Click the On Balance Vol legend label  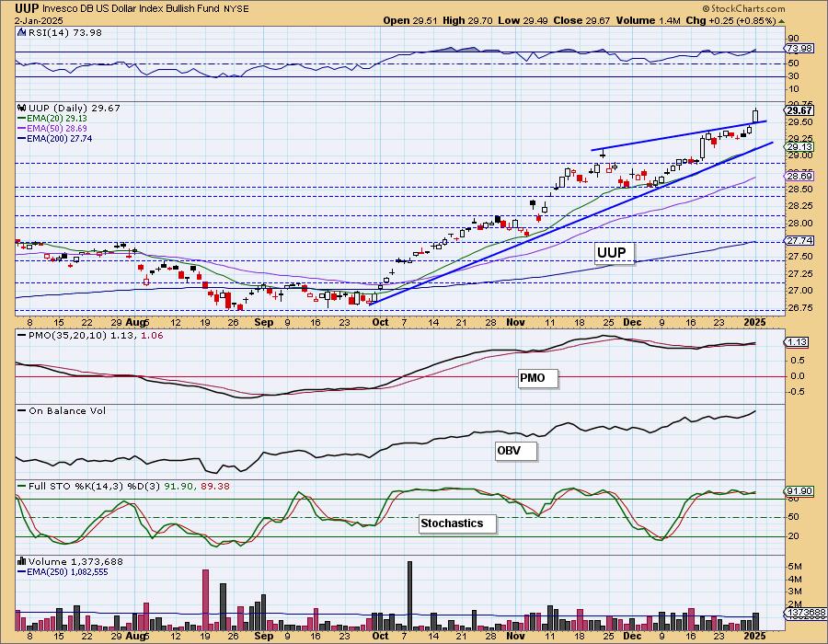pyautogui.click(x=67, y=410)
